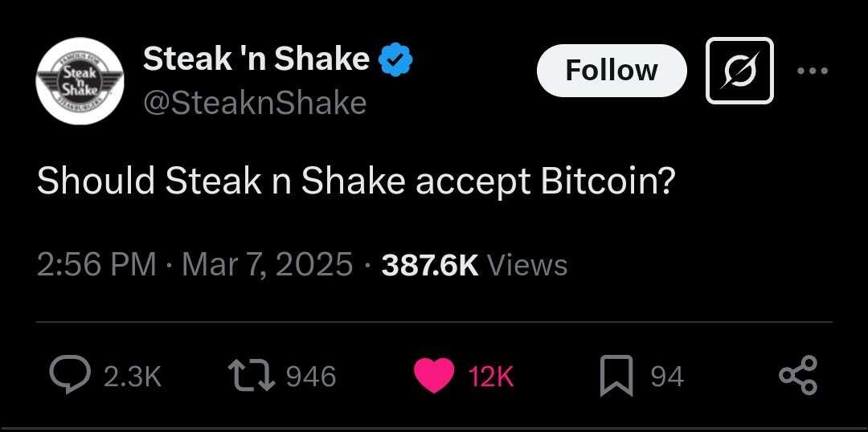Screen dimensions: 868x432
Task: Open the share post icon
Action: [798, 375]
